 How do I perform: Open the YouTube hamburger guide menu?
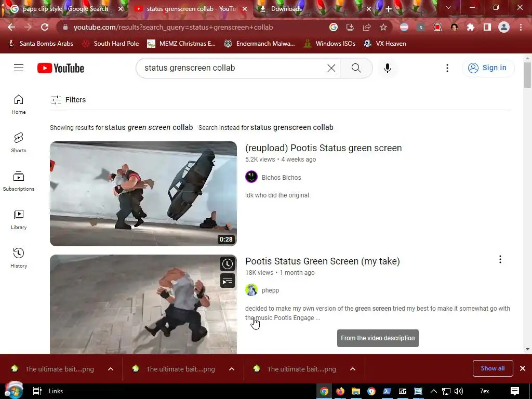19,68
